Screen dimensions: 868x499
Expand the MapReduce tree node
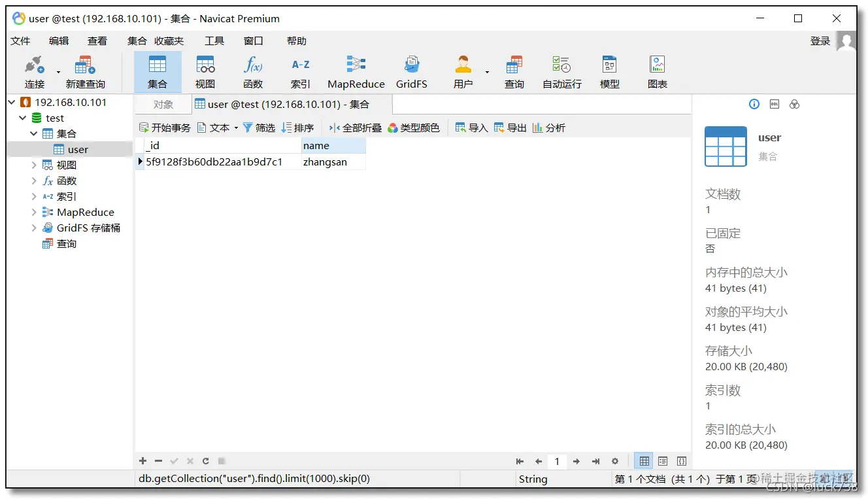point(34,212)
